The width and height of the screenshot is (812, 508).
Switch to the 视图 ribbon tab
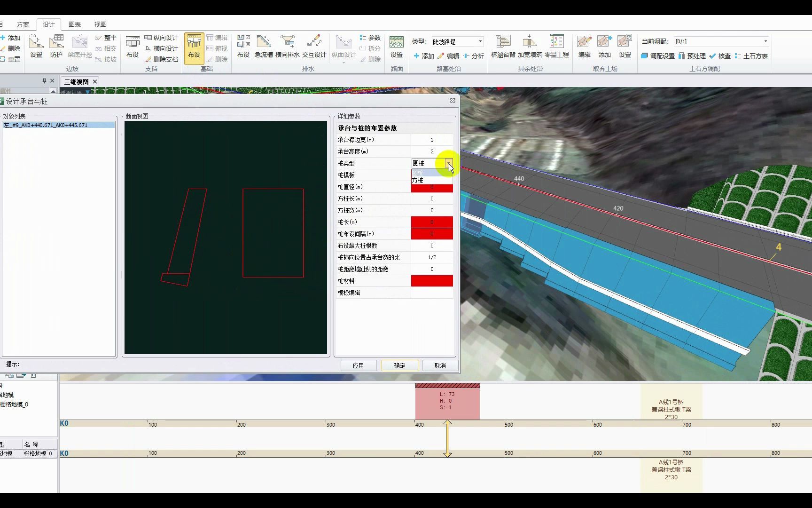coord(101,24)
